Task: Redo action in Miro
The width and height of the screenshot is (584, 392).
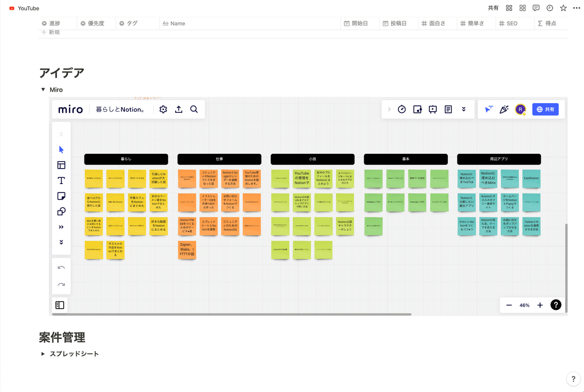Action: [62, 284]
